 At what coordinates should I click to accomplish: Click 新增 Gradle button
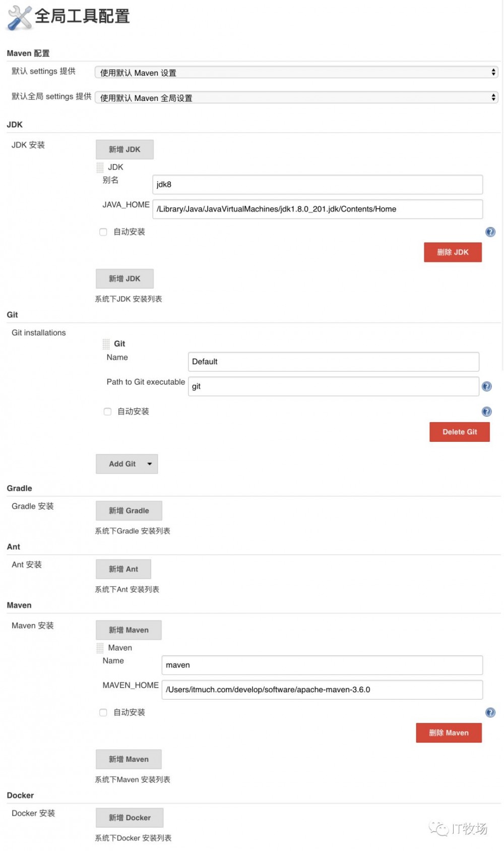click(x=129, y=510)
